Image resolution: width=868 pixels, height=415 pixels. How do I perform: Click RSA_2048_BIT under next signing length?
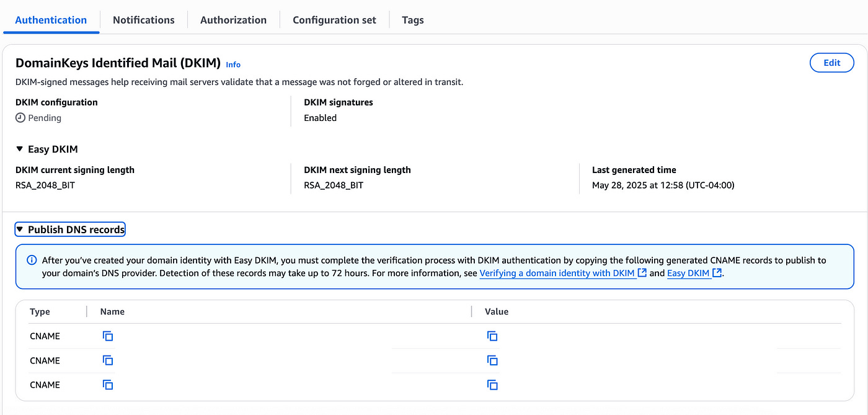tap(334, 185)
